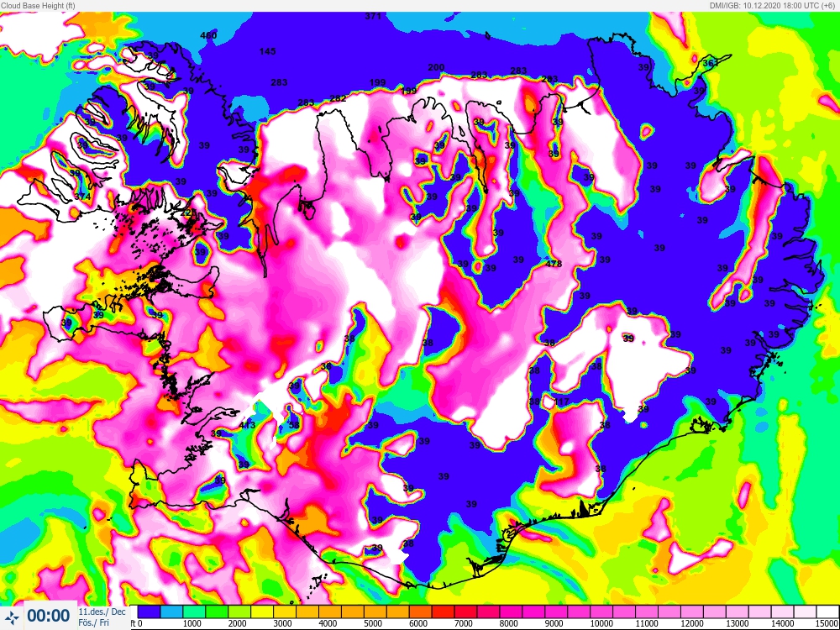Click the '374' cloud base value on map
The height and width of the screenshot is (630, 840).
[82, 197]
